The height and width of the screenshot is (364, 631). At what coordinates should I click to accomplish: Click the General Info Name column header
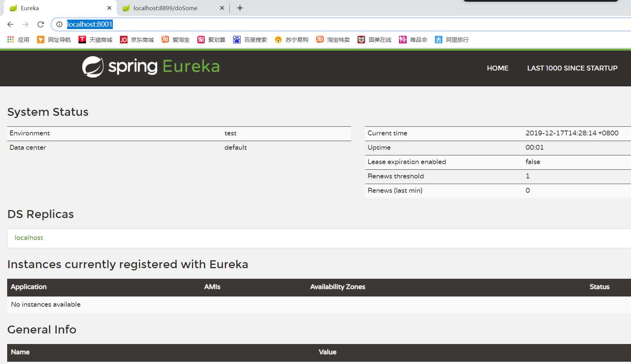[20, 352]
